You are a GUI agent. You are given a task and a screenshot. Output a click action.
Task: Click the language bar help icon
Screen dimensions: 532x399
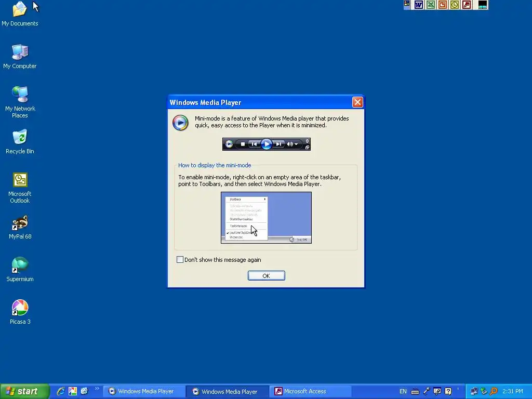point(448,391)
